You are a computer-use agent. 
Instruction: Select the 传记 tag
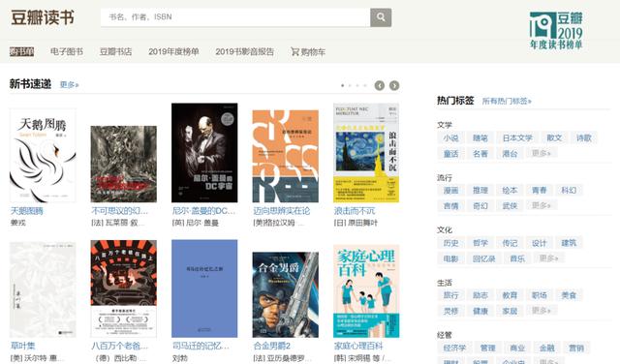click(x=511, y=243)
